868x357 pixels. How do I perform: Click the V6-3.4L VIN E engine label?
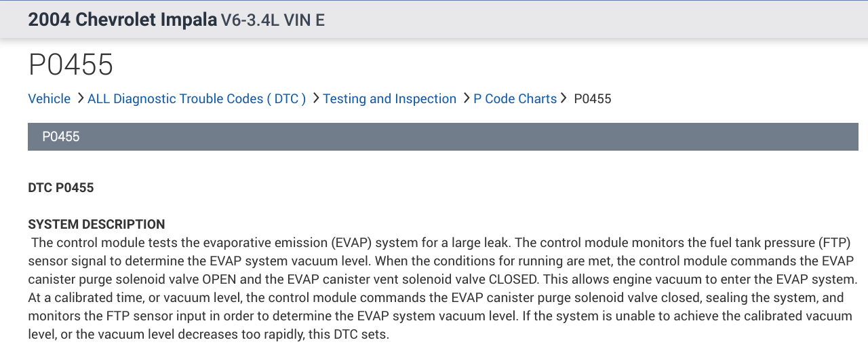[273, 20]
